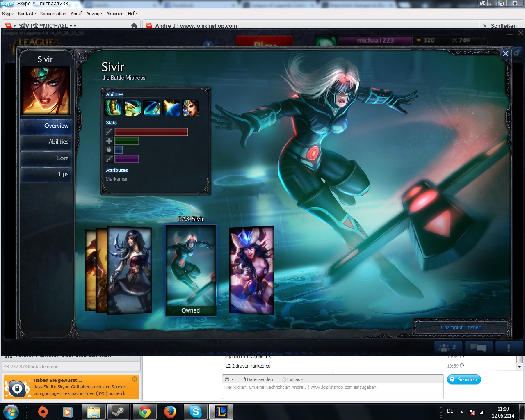The width and height of the screenshot is (525, 420).
Task: Click the green defense stat bar
Action: tap(127, 141)
